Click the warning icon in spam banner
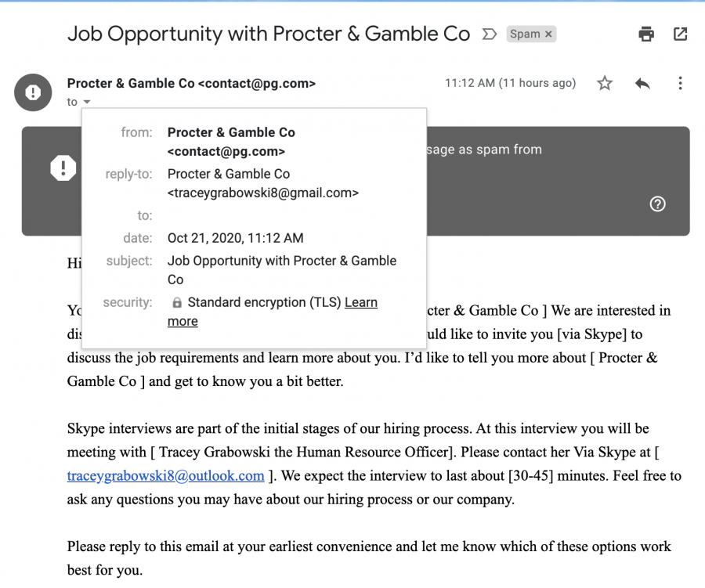Viewport: 705px width, 588px height. (63, 168)
